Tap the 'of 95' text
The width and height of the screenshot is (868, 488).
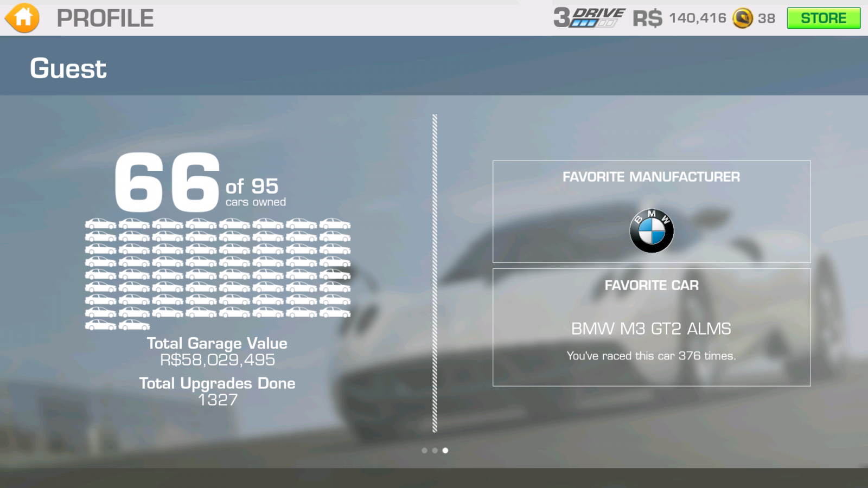(x=252, y=187)
